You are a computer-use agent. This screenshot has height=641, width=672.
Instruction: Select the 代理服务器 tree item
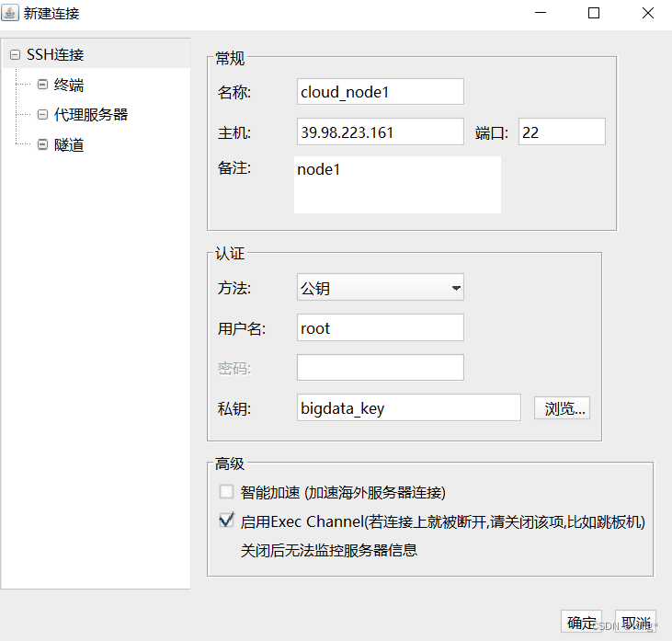click(x=91, y=114)
